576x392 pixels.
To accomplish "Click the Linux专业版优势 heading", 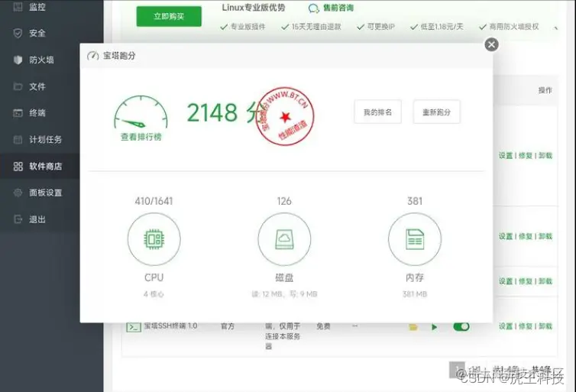I will point(254,8).
